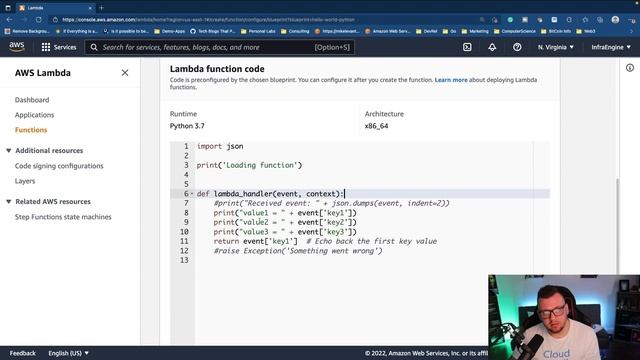Open a new browser tab
This screenshot has height=360, width=640.
pyautogui.click(x=101, y=8)
